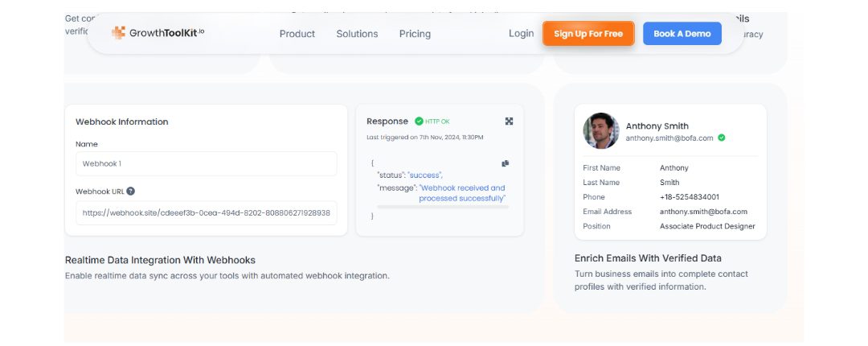Click the GrowthToolKit logo icon
This screenshot has height=346, width=868.
[118, 33]
